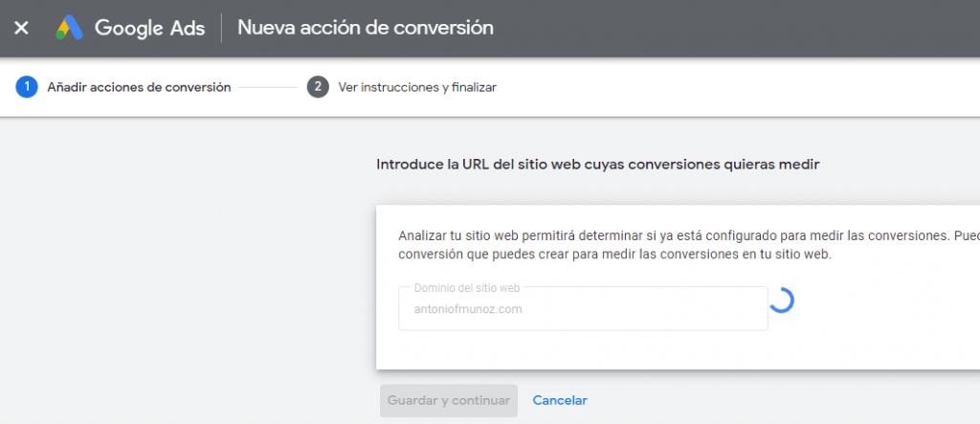Click the line connecting the two steps

click(268, 87)
